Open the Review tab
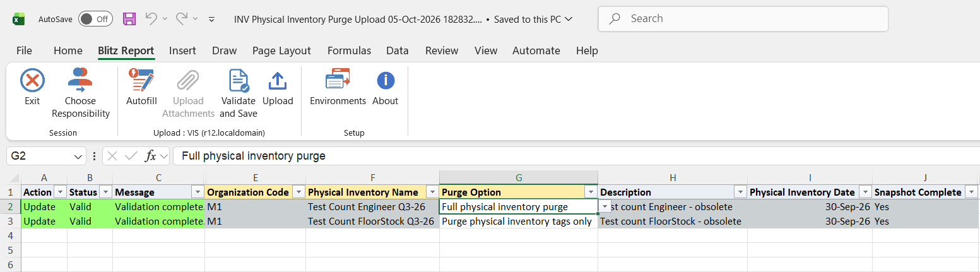 click(x=442, y=50)
